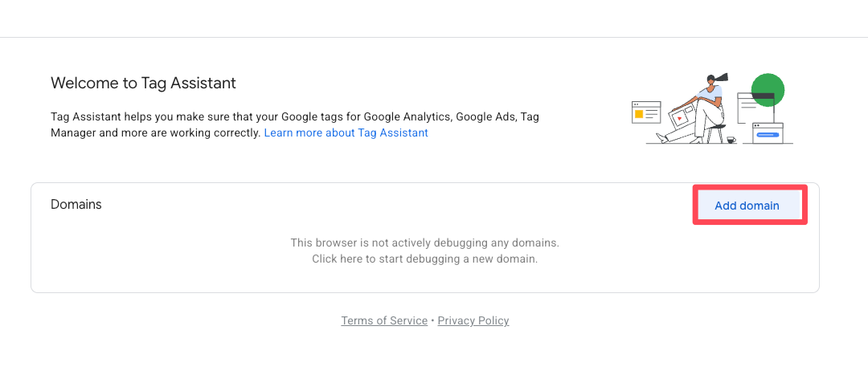Click the yellow square in the illustration
This screenshot has width=868, height=367.
point(640,114)
